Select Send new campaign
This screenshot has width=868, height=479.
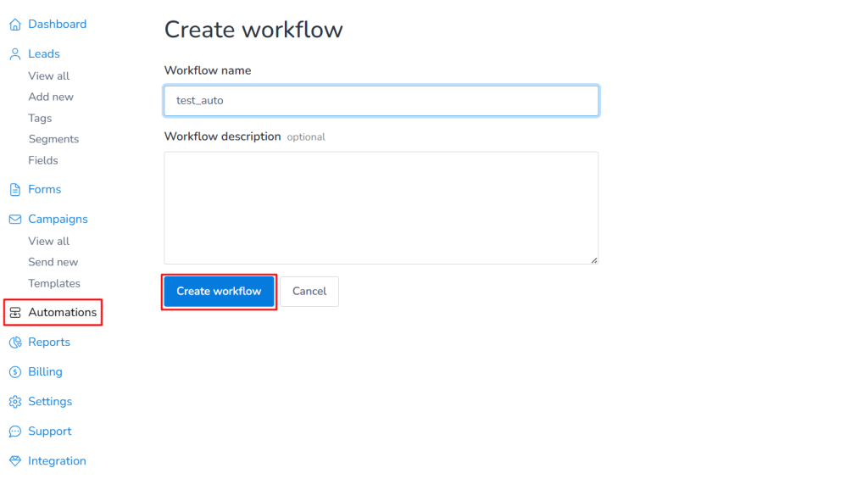point(53,262)
